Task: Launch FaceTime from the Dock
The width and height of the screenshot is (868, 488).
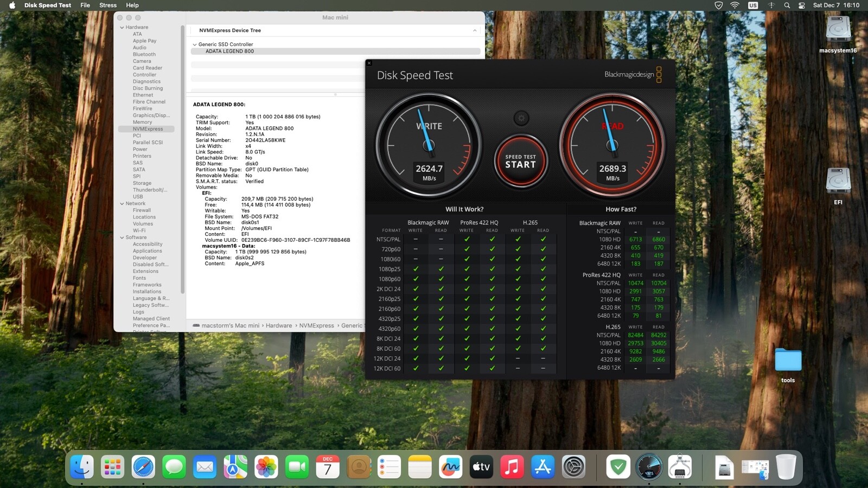Action: click(297, 466)
